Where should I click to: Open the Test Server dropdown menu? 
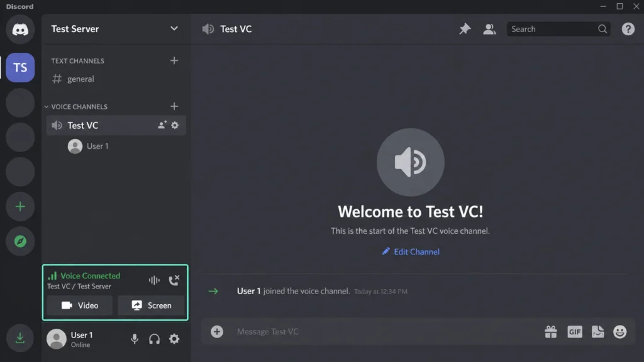pos(174,29)
